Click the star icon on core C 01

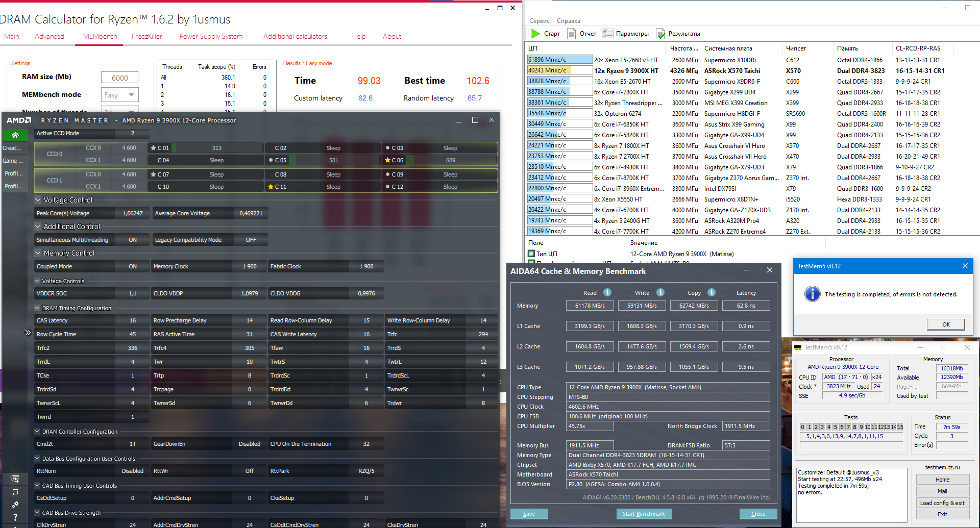[153, 148]
